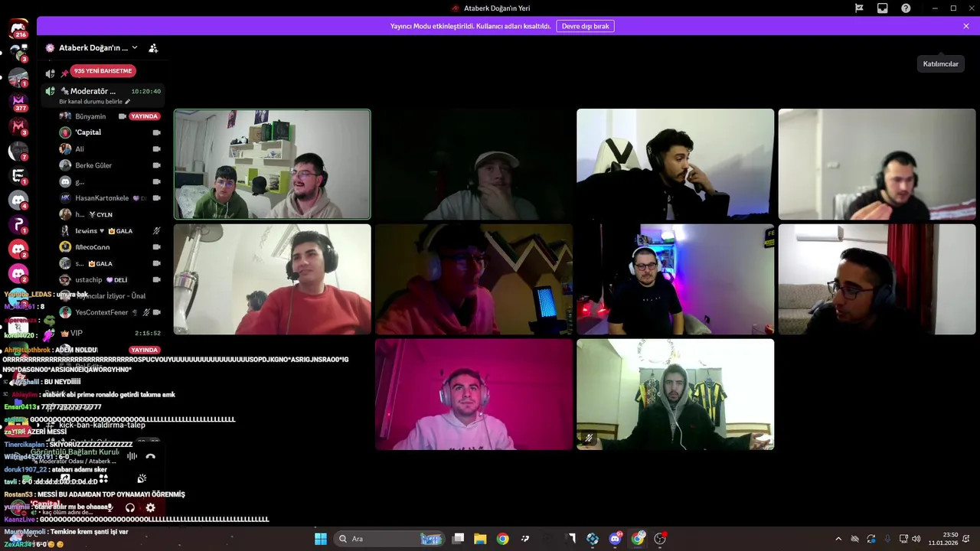Select video tile with red curtain background
Image resolution: width=980 pixels, height=551 pixels.
877,279
